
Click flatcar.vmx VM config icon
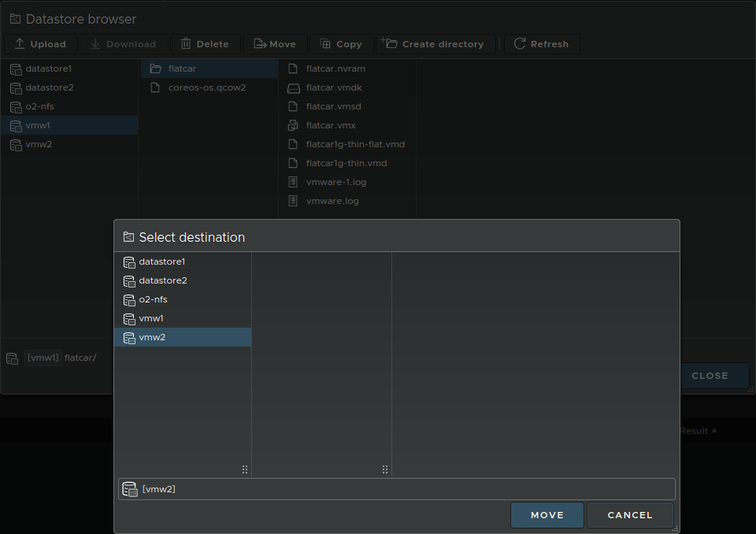pos(293,125)
